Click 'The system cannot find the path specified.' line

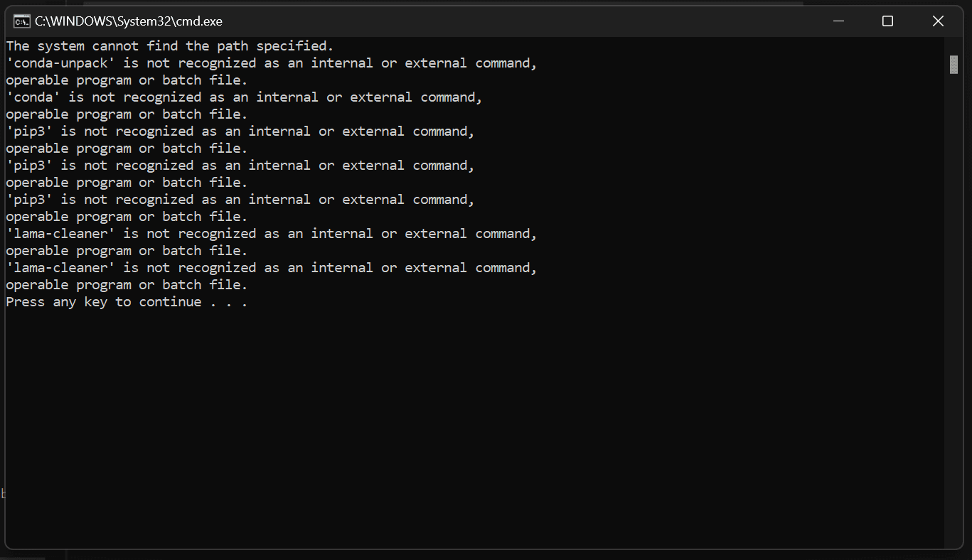[170, 46]
